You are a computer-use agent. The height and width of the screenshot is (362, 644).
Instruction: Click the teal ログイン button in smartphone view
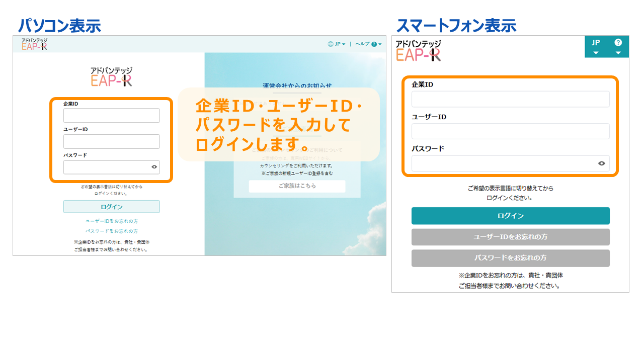(x=510, y=216)
